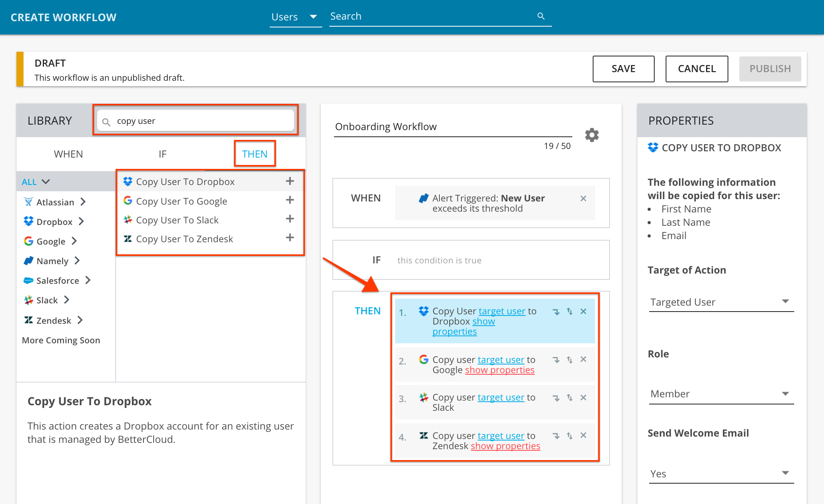Viewport: 824px width, 504px height.
Task: Click indent arrow on Dropbox step
Action: [556, 312]
